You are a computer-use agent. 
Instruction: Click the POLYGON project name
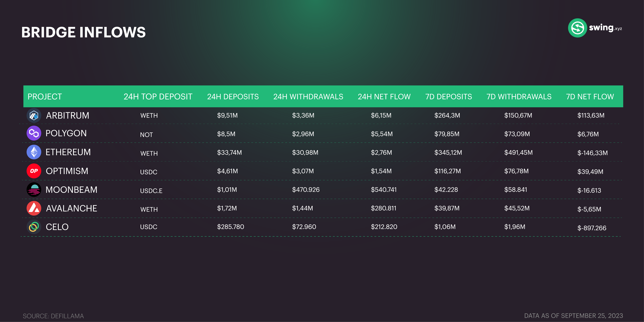[66, 133]
